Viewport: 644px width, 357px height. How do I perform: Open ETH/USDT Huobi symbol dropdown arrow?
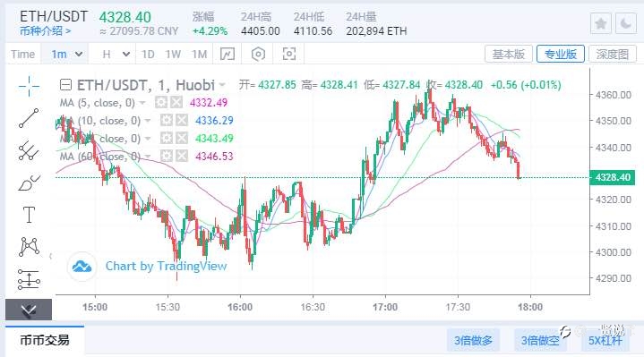(x=222, y=85)
